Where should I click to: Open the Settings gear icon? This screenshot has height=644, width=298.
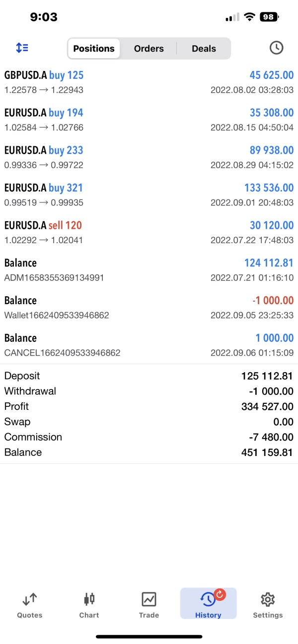pos(268,599)
